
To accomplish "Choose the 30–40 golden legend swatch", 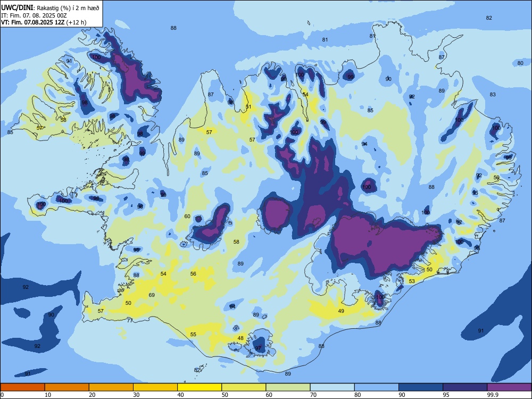I will tap(155, 387).
